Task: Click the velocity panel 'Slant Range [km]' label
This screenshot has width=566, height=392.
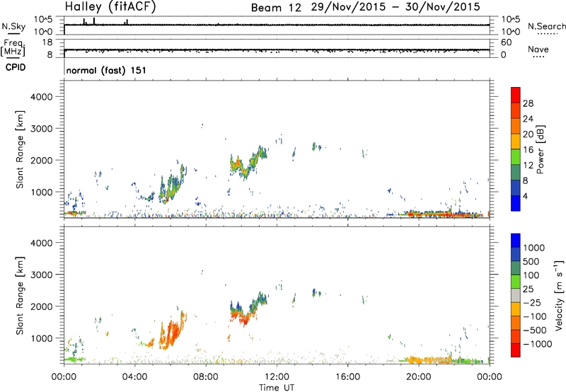Action: click(x=20, y=296)
